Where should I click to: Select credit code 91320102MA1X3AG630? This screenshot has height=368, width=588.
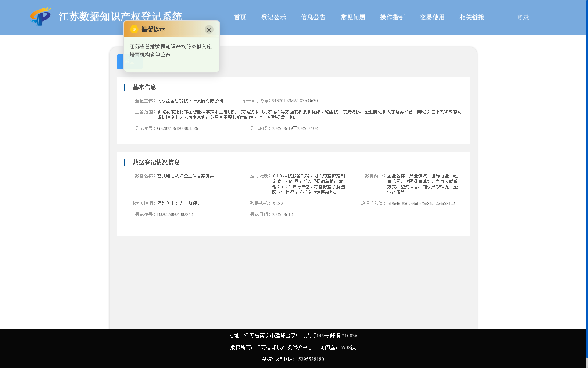tap(295, 101)
